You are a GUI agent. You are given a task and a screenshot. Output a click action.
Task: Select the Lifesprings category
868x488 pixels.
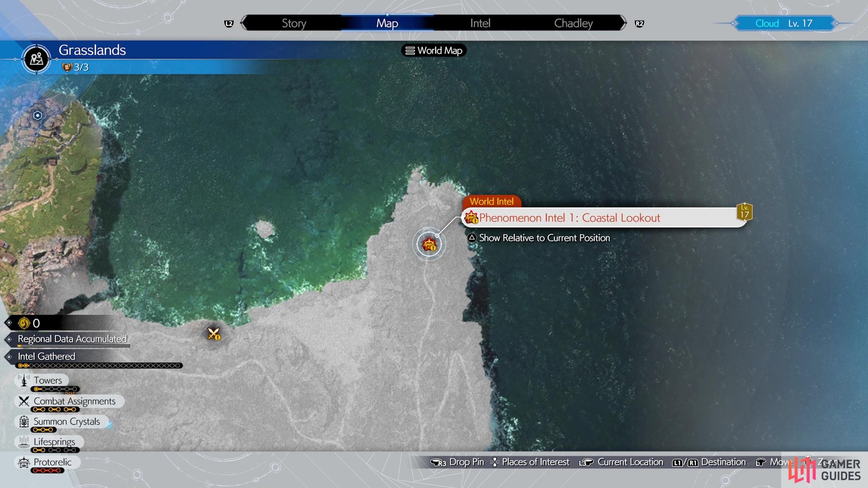(x=49, y=442)
